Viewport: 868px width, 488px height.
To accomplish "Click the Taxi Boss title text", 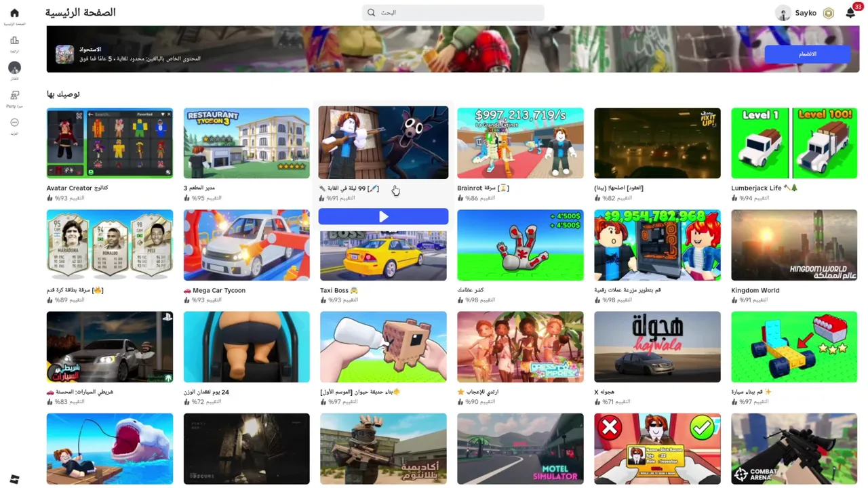I will pos(339,290).
